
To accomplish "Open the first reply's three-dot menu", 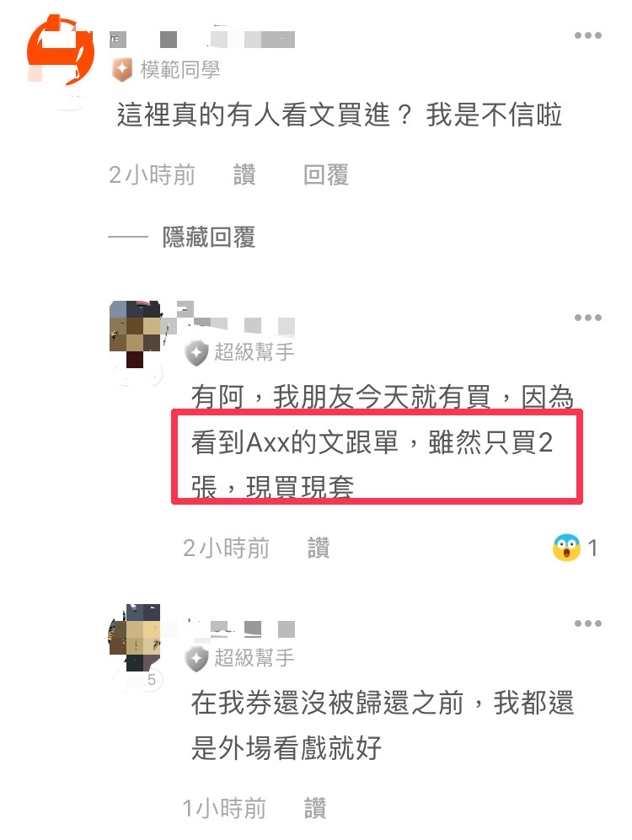I will pyautogui.click(x=587, y=318).
